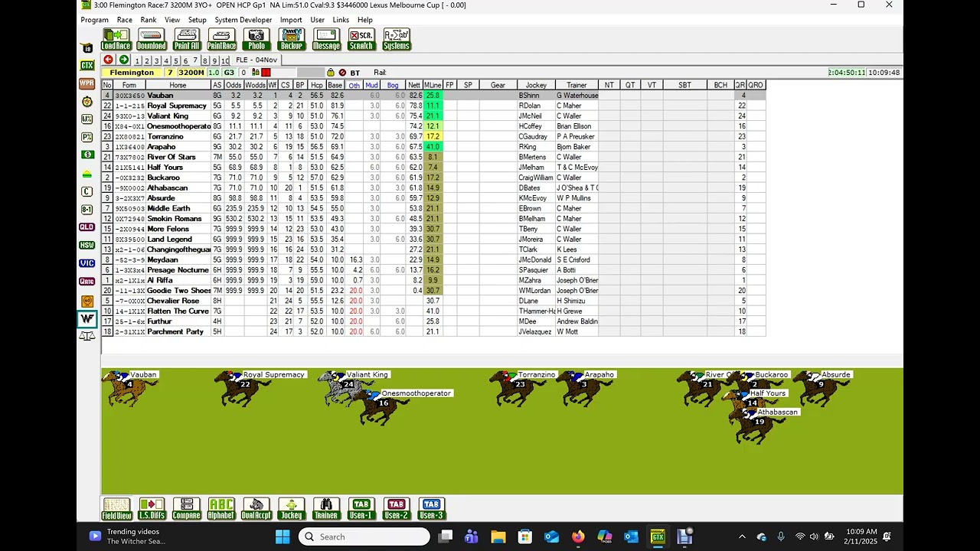Open the Links menu
Screen dimensions: 980x551
coord(341,20)
